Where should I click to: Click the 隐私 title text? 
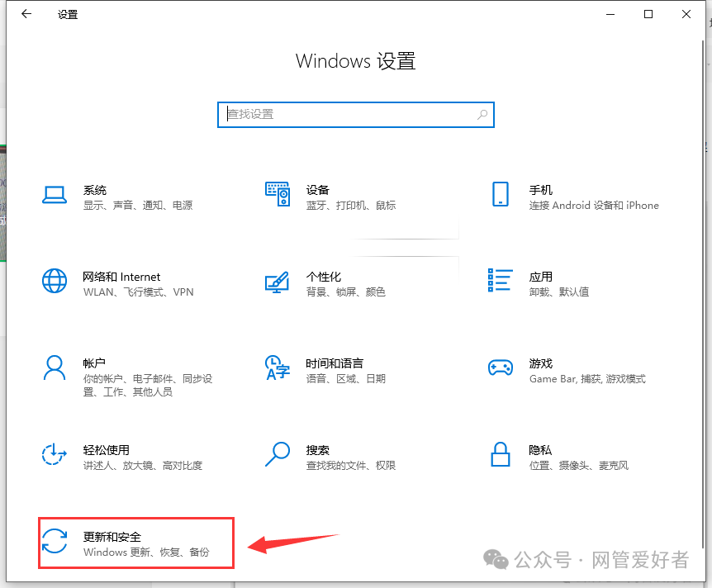[x=540, y=450]
